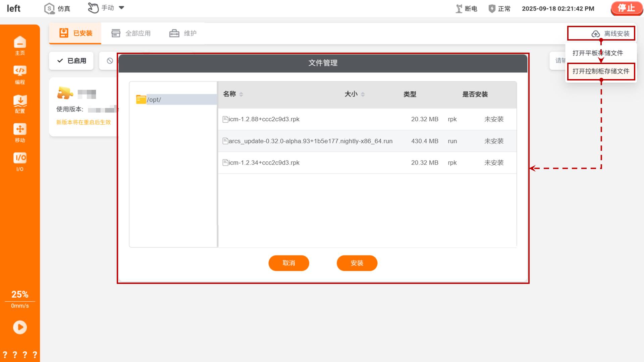Toggle the 已启用 enabled filter
The image size is (644, 362).
(x=71, y=61)
